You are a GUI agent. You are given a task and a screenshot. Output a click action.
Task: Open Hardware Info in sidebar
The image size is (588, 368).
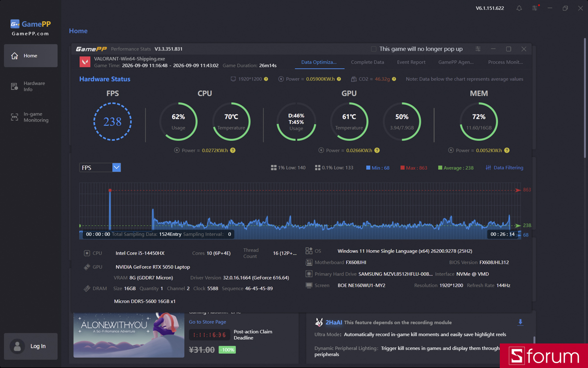[31, 86]
